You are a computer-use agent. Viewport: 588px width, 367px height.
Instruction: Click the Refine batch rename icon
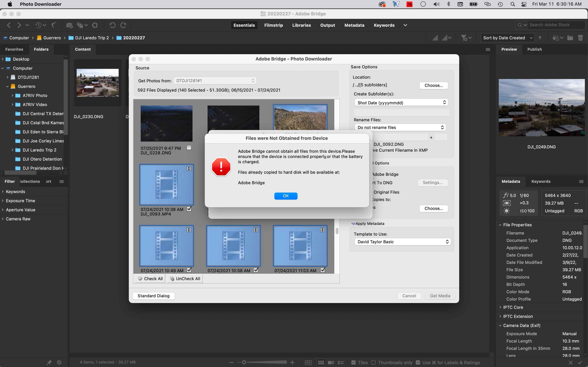(80, 25)
